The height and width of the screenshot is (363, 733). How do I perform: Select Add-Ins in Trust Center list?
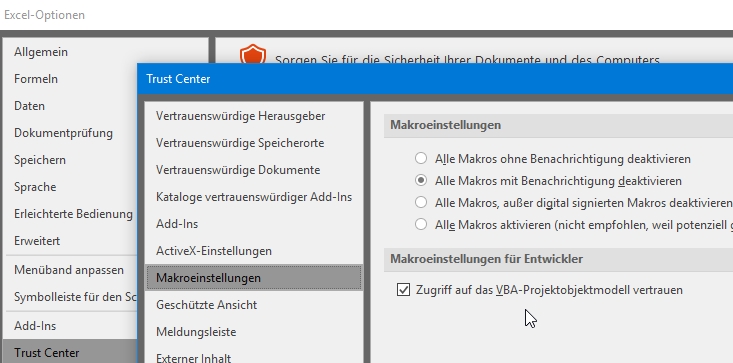pos(254,224)
